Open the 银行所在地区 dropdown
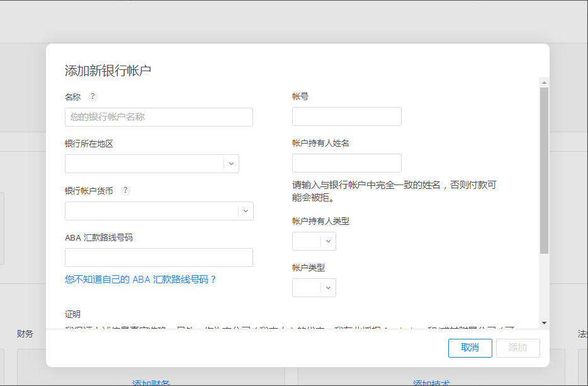 [152, 164]
